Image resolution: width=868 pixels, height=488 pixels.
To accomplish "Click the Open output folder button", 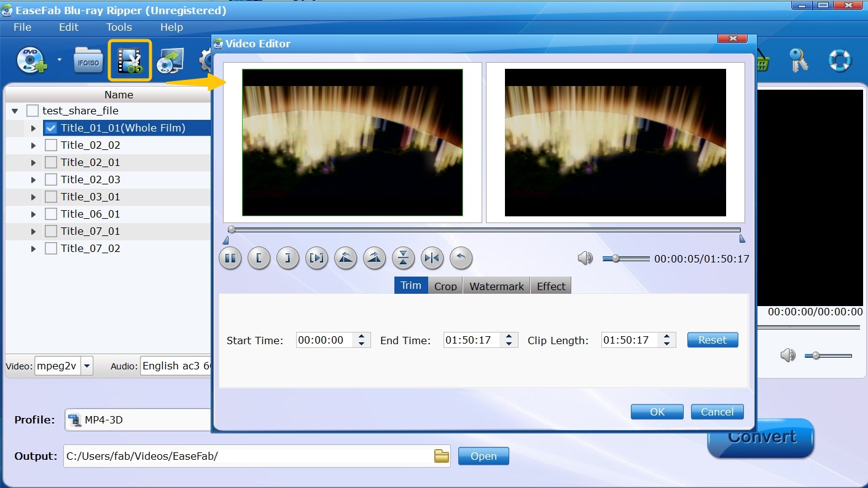I will pos(483,456).
